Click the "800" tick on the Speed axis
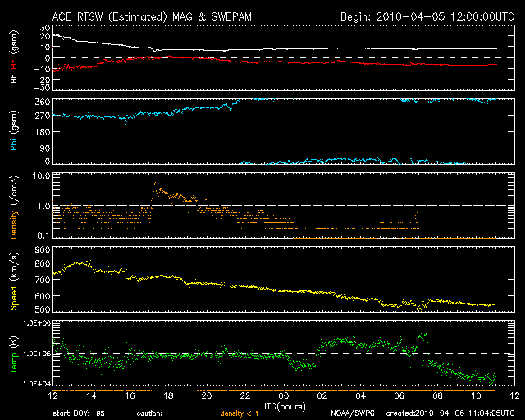Screen dimensions: 525x420 43,263
